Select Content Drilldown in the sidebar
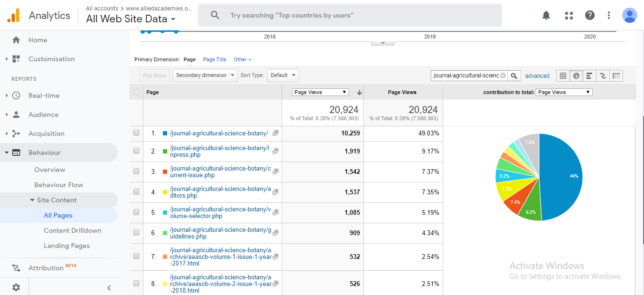Viewport: 644px width, 295px height. point(72,230)
